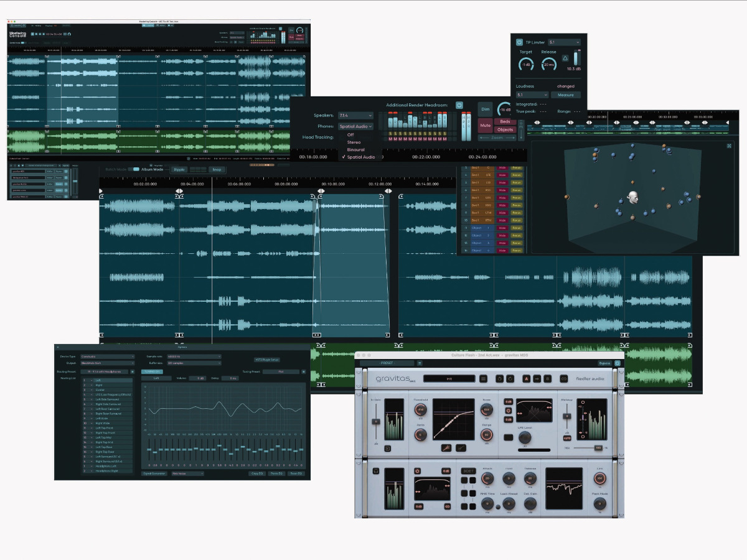Expand the Sample rate dropdown

pos(194,357)
